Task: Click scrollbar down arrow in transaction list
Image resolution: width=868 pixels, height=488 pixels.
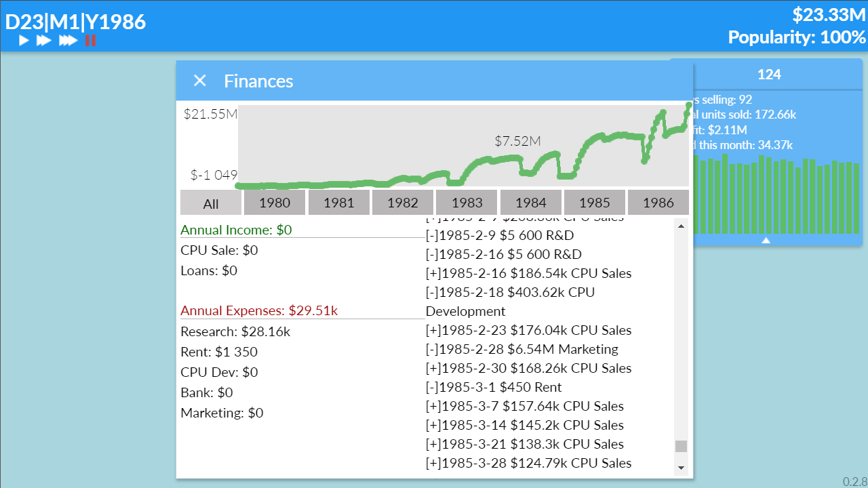Action: click(x=681, y=468)
